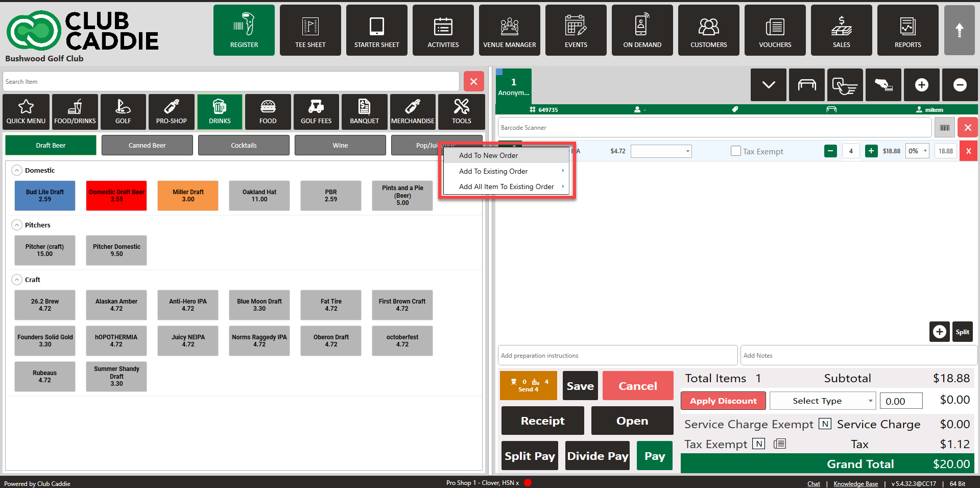This screenshot has height=488, width=980.
Task: Toggle the Service Charge Exempt N box
Action: pyautogui.click(x=824, y=424)
